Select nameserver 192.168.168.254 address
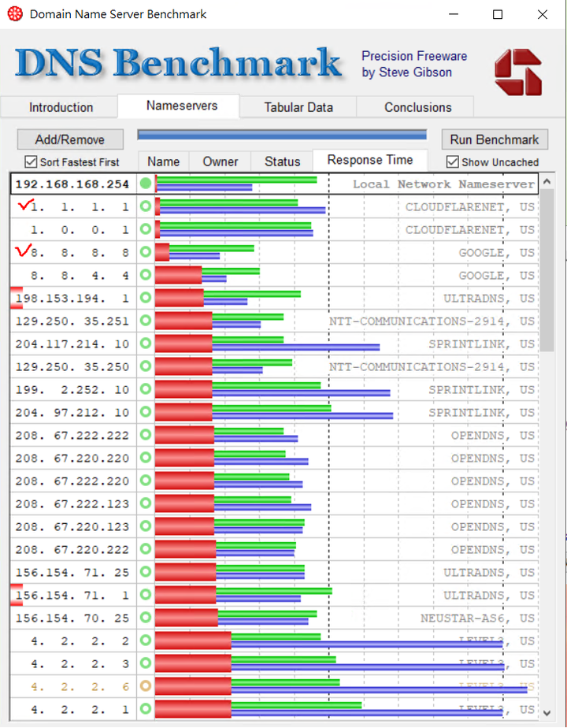567x728 pixels. tap(72, 184)
